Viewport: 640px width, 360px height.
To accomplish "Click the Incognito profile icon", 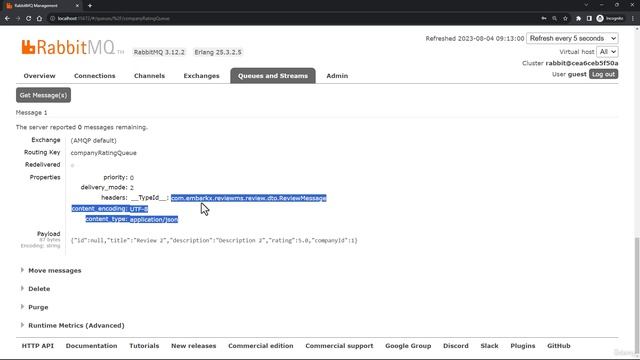I will (610, 18).
